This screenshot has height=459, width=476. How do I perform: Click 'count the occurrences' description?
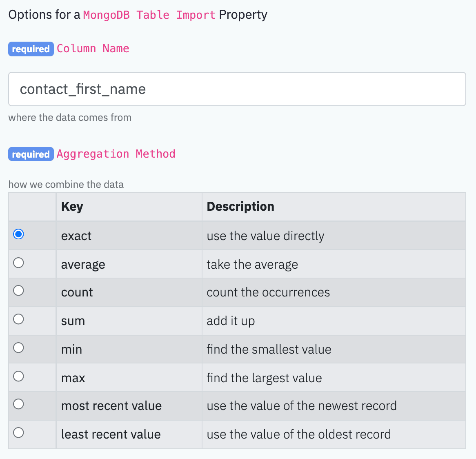click(268, 292)
